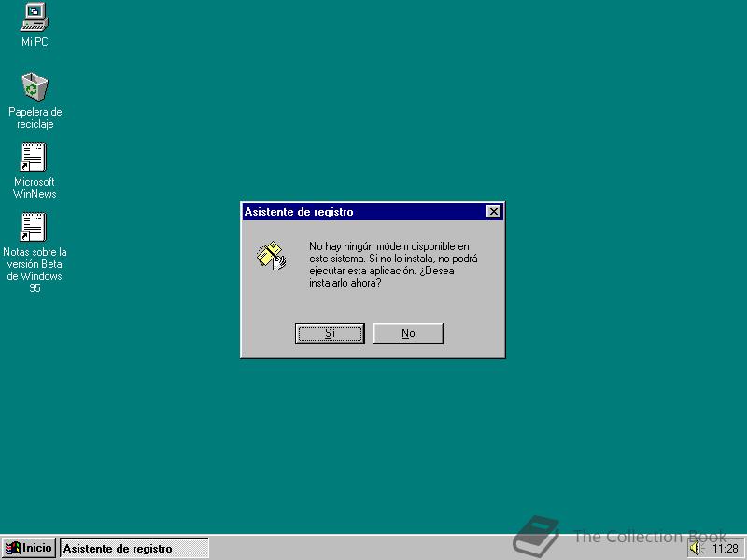Click the 'No hay ningún módem' message text
Viewport: 747px width, 560px height.
tap(393, 264)
